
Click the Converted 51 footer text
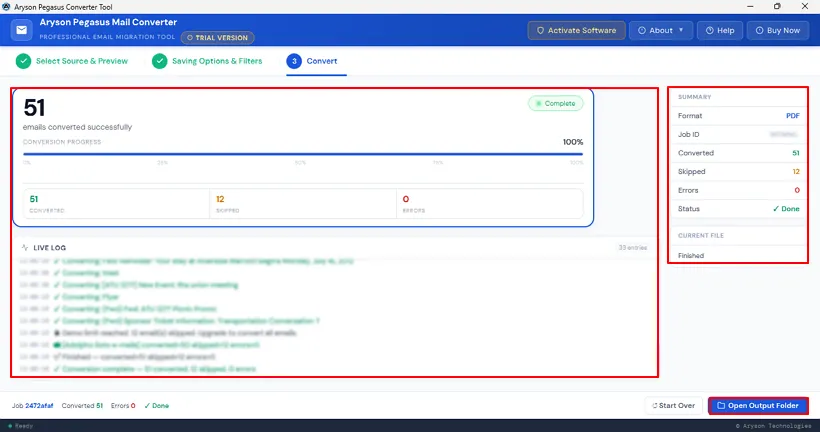click(x=82, y=406)
